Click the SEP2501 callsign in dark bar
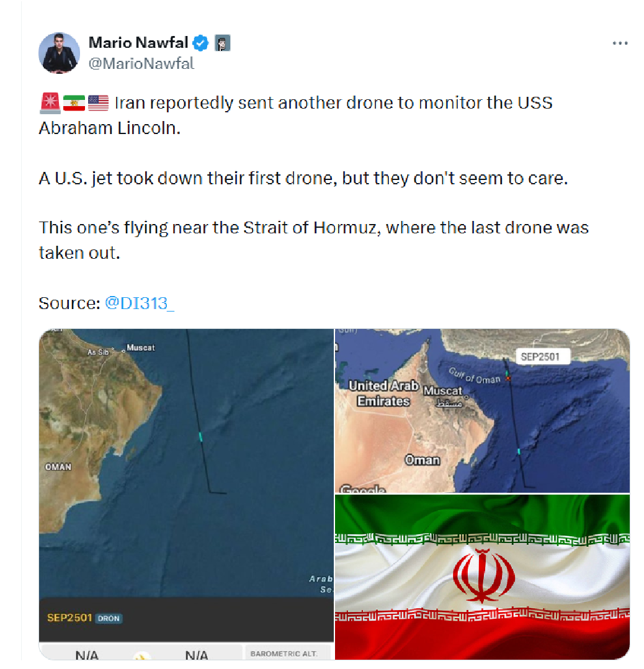Image resolution: width=644 pixels, height=669 pixels. click(69, 618)
